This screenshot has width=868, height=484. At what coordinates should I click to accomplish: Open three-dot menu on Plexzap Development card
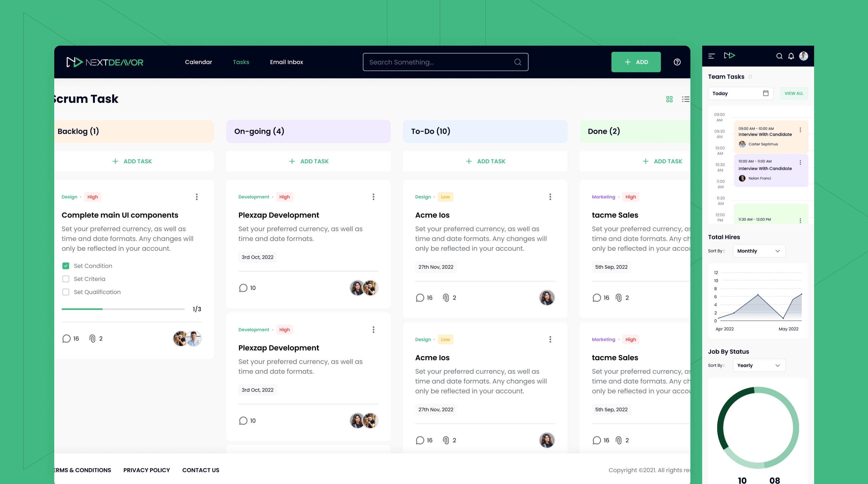tap(374, 196)
